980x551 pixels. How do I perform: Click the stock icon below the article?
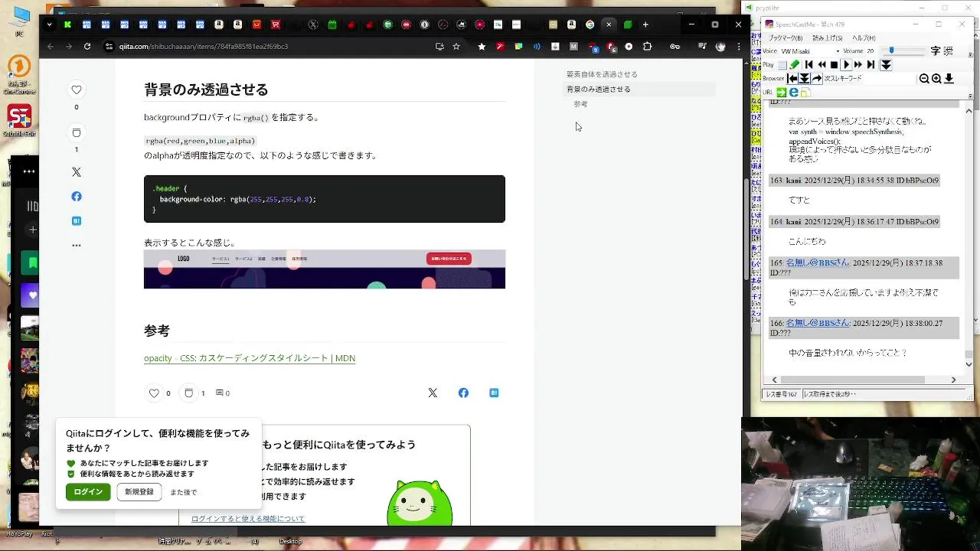tap(188, 393)
